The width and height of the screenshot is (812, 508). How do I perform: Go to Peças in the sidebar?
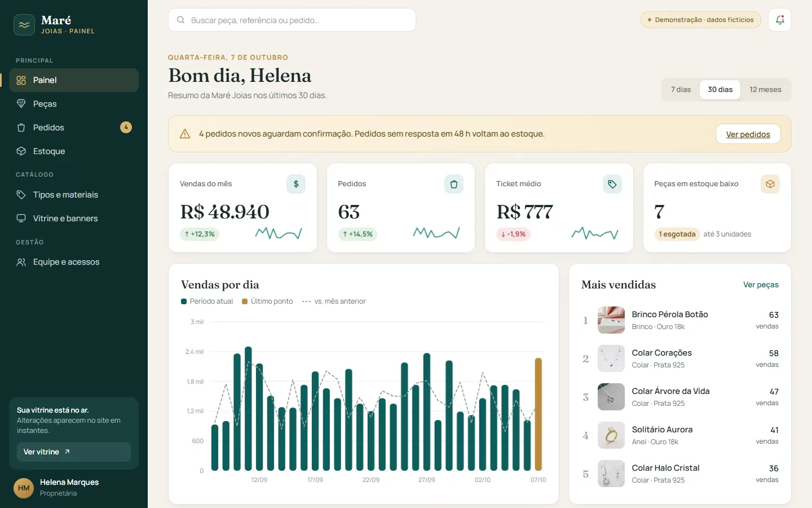tap(74, 104)
